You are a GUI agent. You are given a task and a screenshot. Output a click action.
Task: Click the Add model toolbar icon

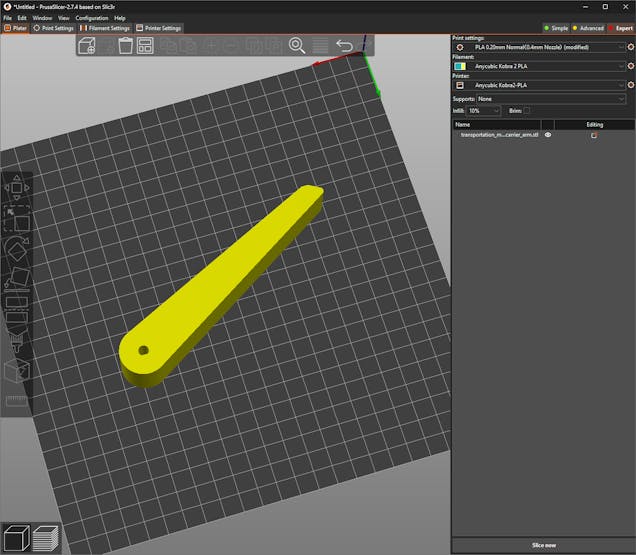87,46
